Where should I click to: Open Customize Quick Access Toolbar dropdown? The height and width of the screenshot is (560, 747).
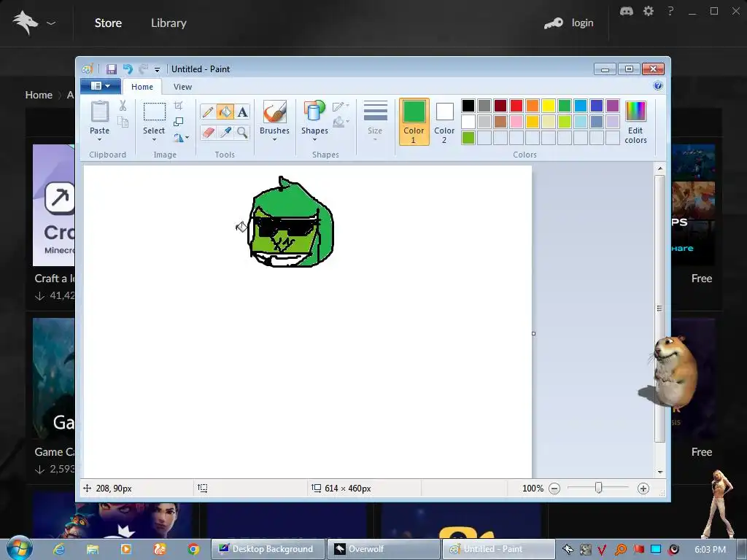[157, 69]
